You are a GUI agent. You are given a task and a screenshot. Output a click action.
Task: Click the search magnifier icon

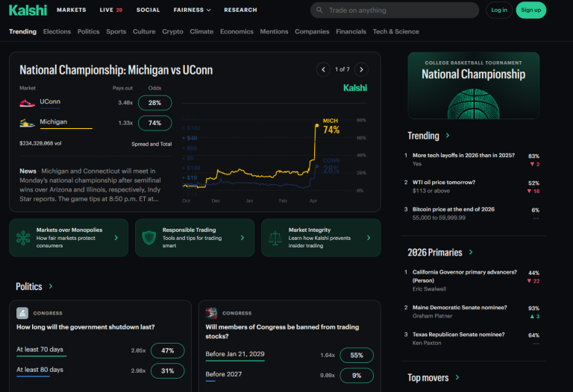(x=319, y=10)
